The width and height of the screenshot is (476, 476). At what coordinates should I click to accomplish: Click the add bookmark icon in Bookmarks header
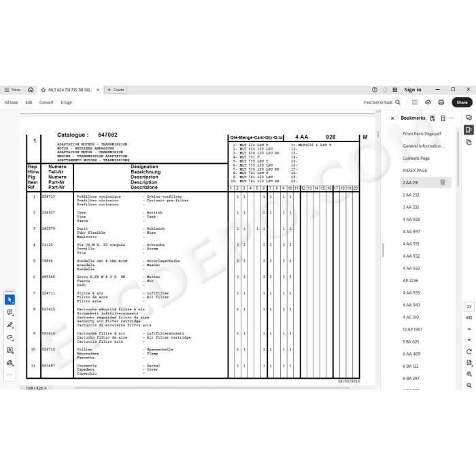tap(432, 118)
